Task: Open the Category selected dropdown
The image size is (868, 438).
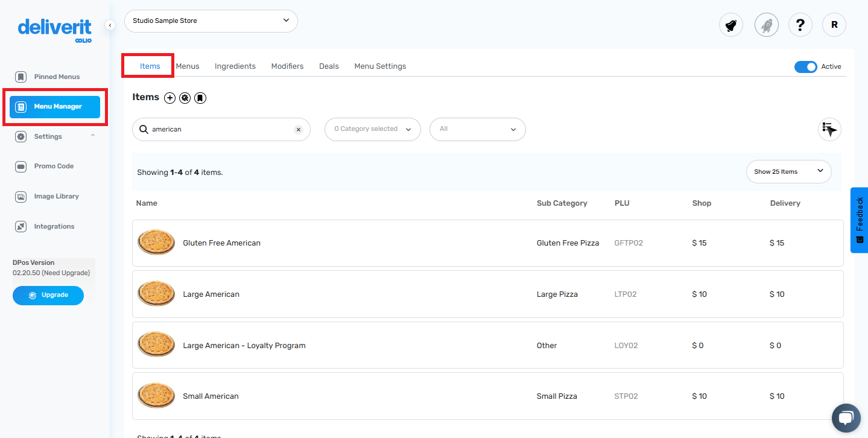Action: pyautogui.click(x=373, y=129)
